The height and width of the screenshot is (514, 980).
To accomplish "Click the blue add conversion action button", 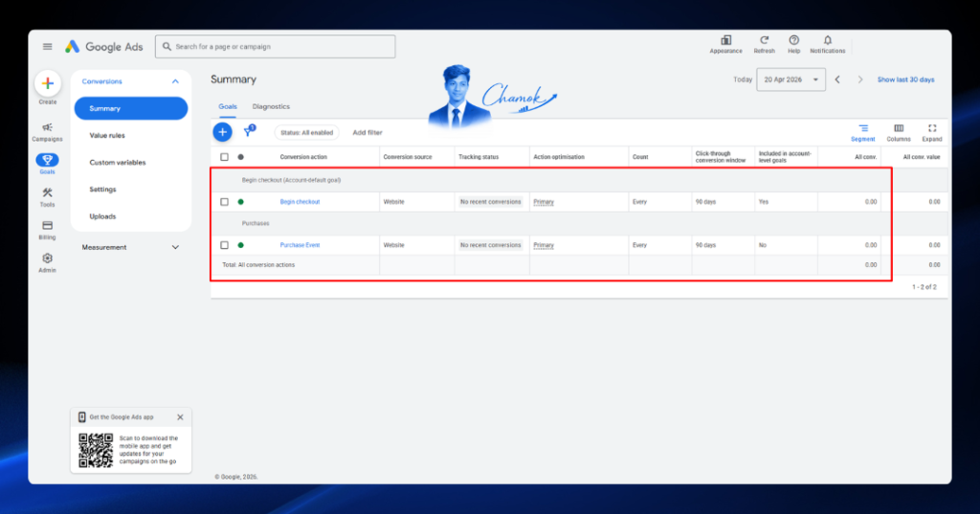I will click(x=222, y=132).
